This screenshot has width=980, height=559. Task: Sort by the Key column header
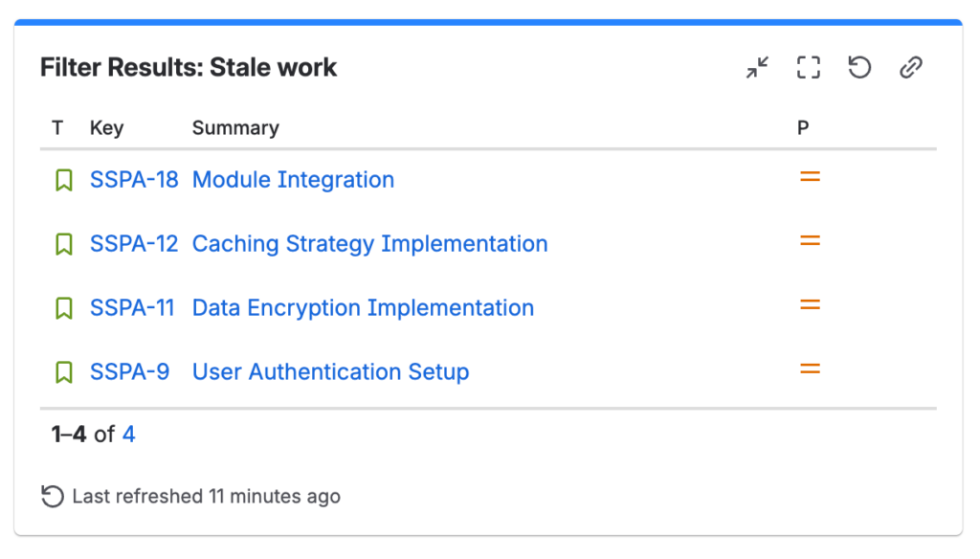pyautogui.click(x=107, y=128)
